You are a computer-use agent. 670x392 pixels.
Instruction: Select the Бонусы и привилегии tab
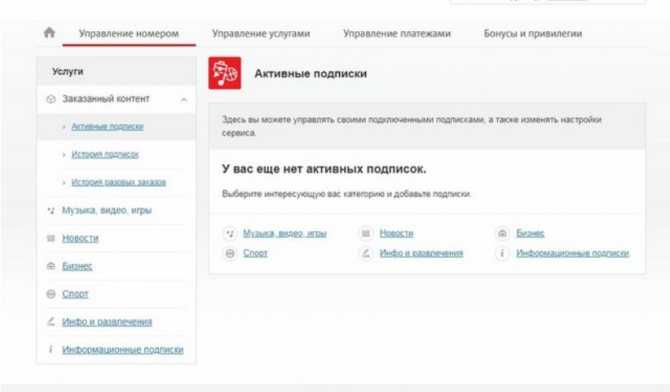tap(533, 33)
